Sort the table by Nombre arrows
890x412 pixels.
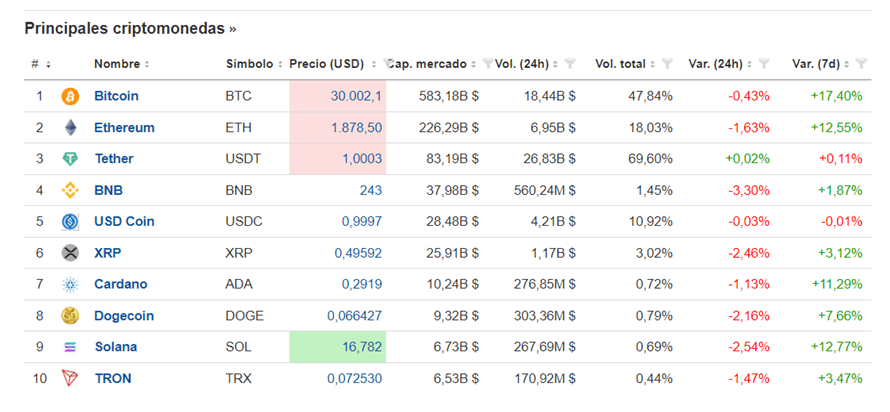[148, 64]
